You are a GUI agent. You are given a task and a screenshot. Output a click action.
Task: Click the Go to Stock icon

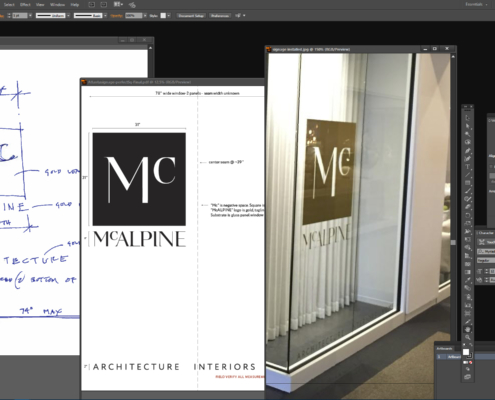[x=104, y=5]
